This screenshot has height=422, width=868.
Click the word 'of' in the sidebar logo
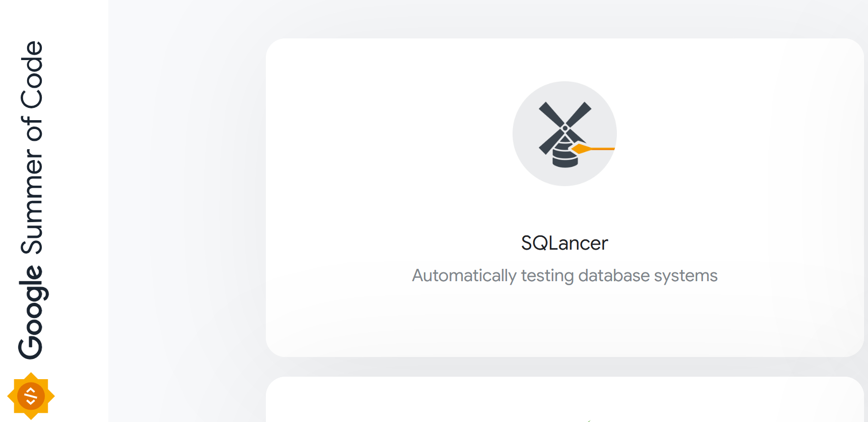[x=32, y=130]
